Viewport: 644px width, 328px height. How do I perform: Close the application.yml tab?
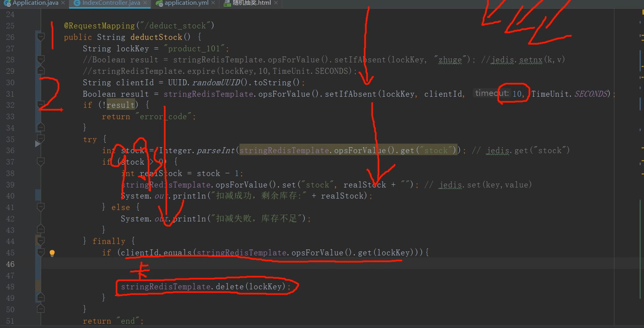(x=213, y=3)
